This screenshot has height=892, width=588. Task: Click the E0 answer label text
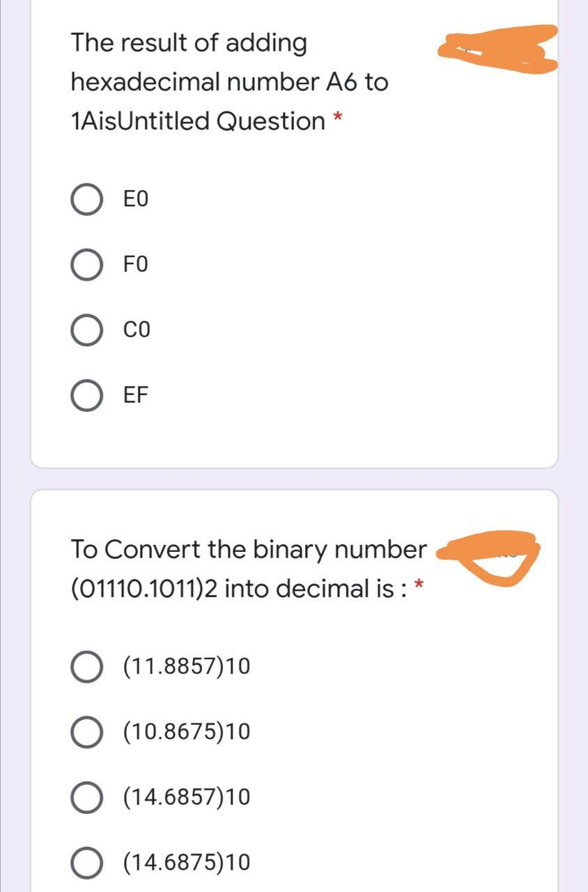tap(136, 200)
